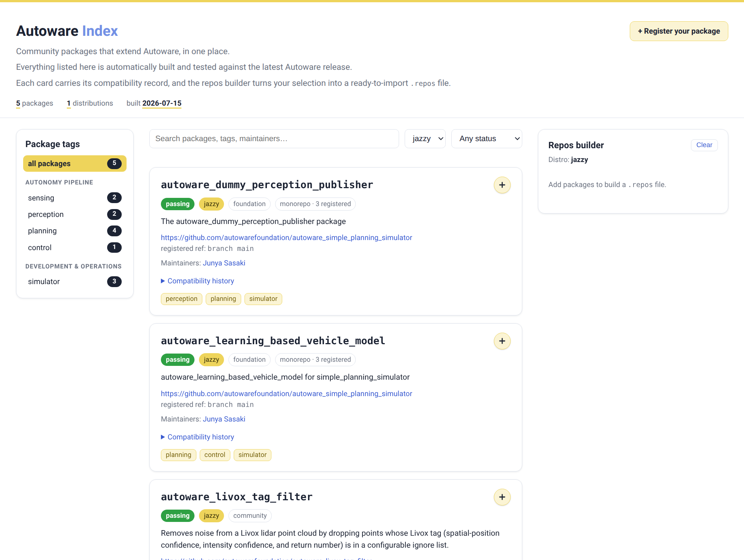
Task: Expand Compatibility history for dummy perception publisher
Action: coord(197,281)
